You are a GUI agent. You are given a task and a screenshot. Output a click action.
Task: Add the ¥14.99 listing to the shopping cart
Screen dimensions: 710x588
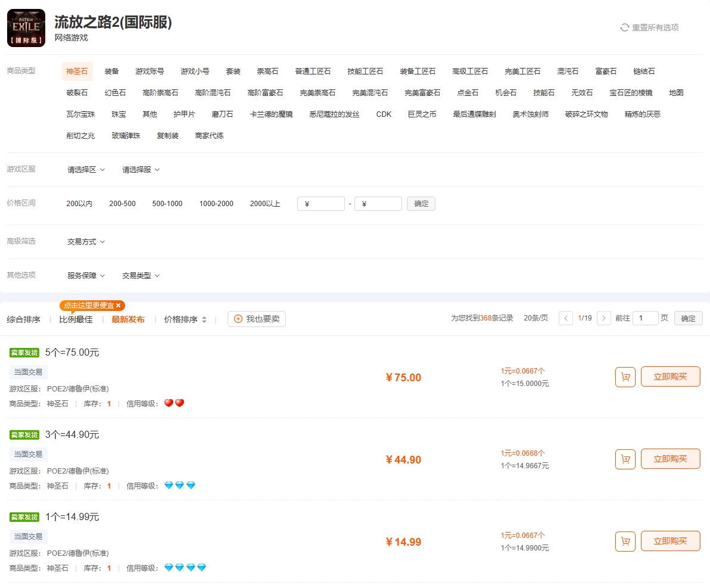click(625, 541)
